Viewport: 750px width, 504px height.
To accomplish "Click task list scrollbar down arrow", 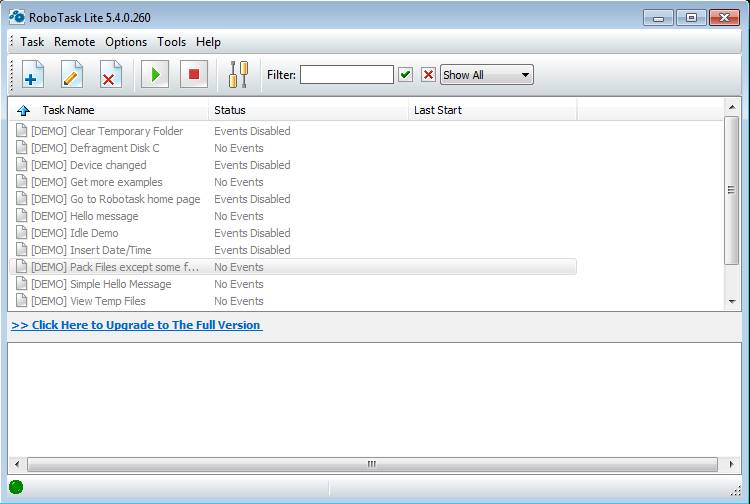I will 732,301.
